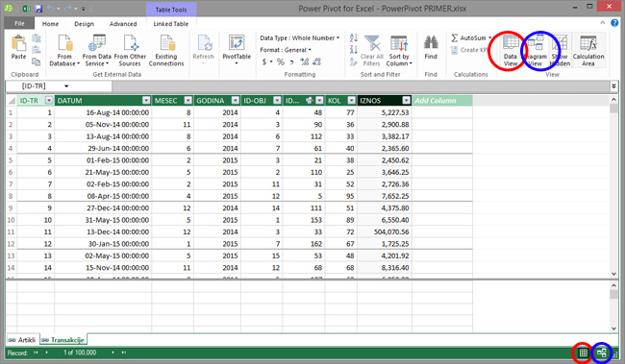Click the Paste button in Clipboard group
The image size is (625, 364).
[18, 48]
